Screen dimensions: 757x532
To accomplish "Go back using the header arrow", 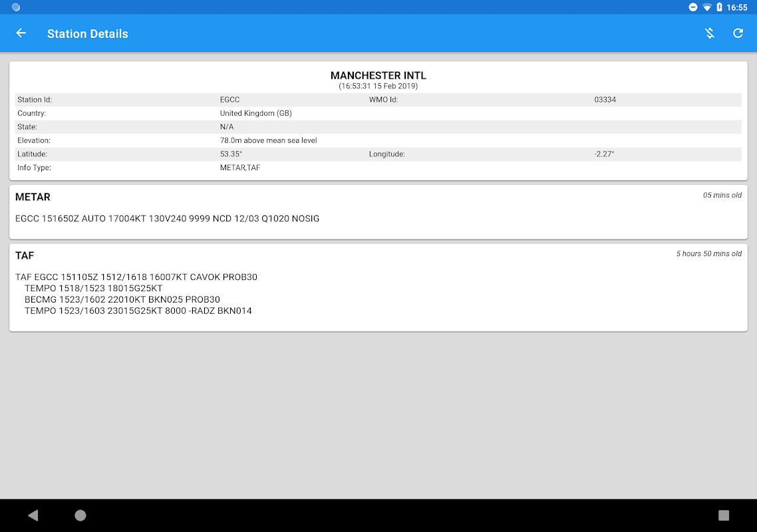I will [21, 33].
